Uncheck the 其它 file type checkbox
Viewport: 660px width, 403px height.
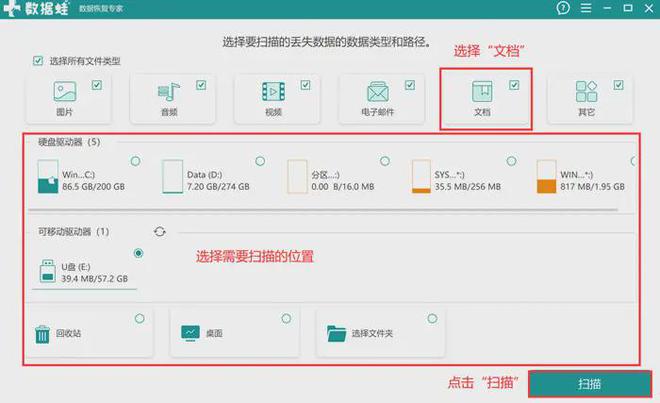click(618, 85)
